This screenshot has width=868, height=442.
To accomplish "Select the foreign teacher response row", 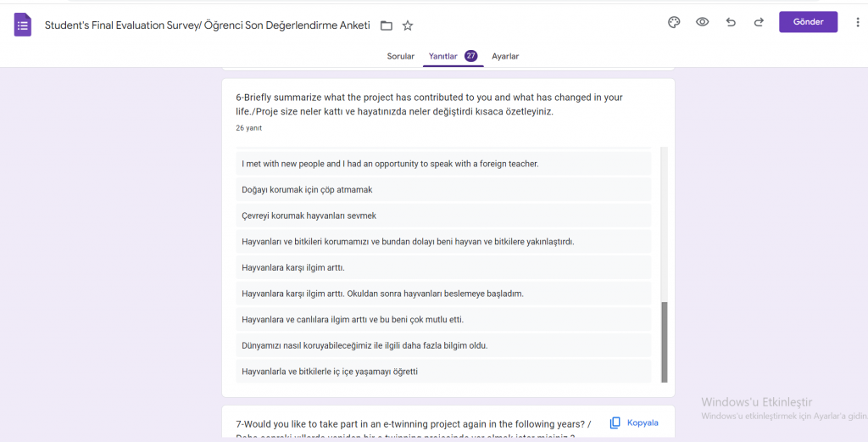I will [390, 164].
